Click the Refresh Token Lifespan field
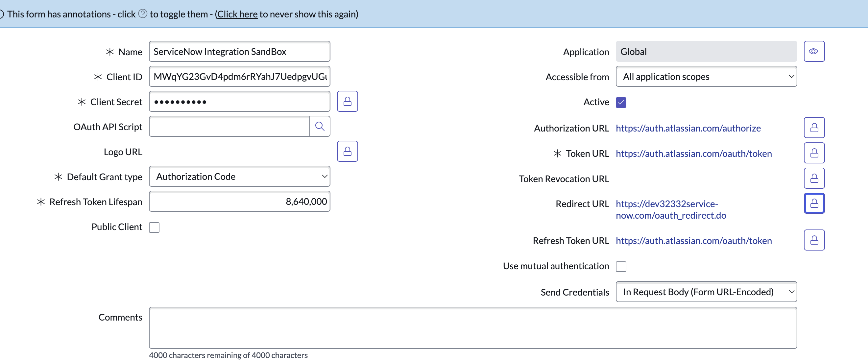The width and height of the screenshot is (868, 361). (x=239, y=202)
